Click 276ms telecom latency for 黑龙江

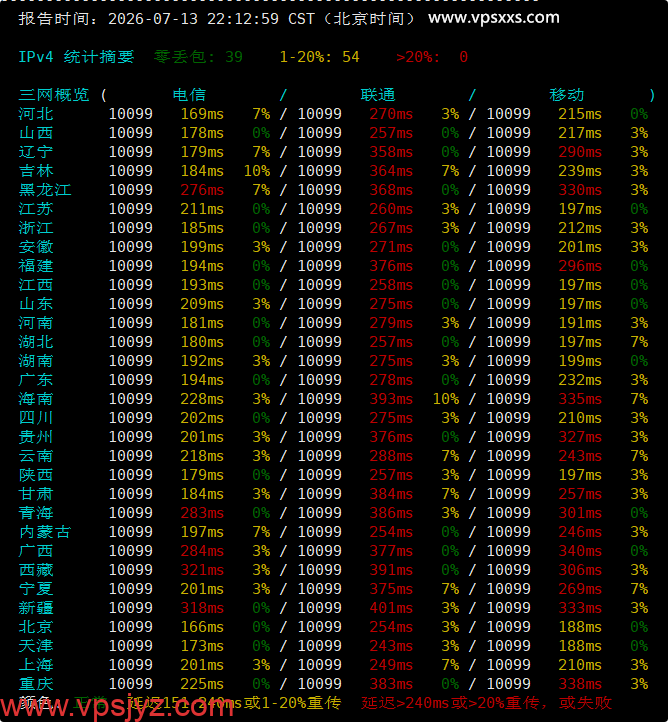(x=202, y=190)
